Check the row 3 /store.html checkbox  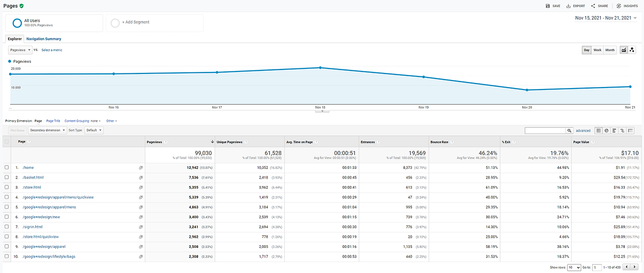[x=7, y=187]
